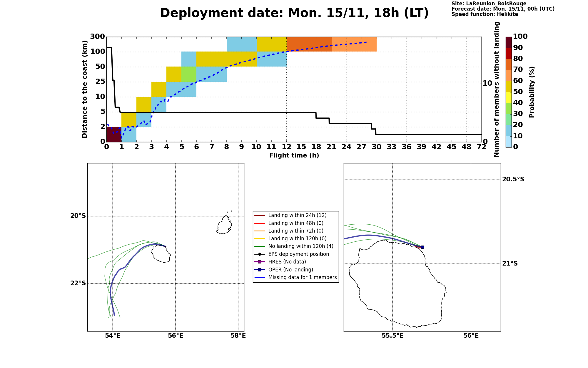Viewport: 588px width, 368px height.
Task: Click 'HRES (No data)' legend entry
Action: click(280, 262)
